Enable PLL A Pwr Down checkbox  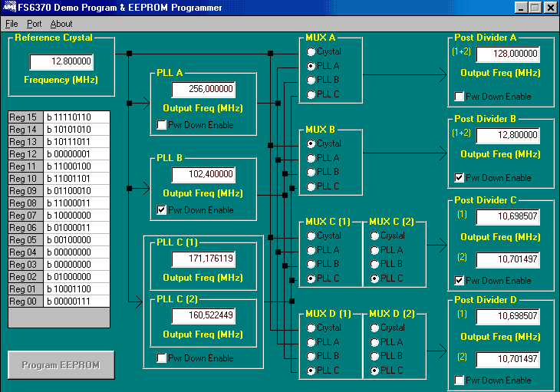[x=162, y=125]
